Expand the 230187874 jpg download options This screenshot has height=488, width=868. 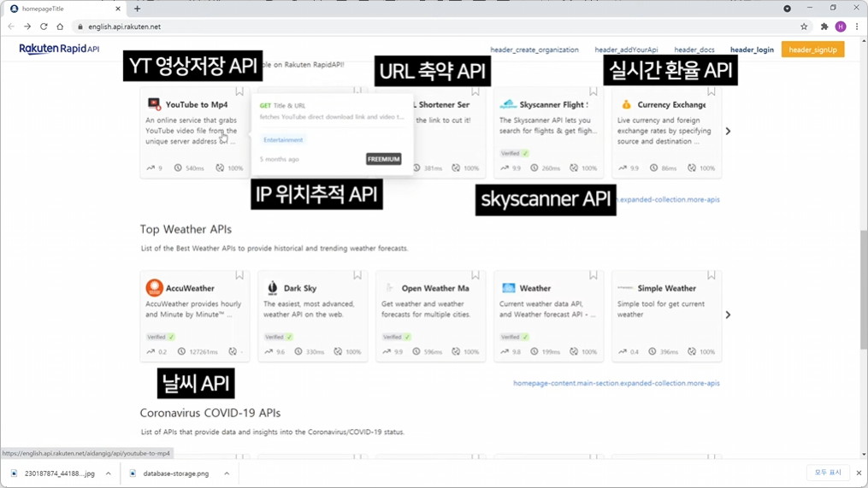pos(109,473)
